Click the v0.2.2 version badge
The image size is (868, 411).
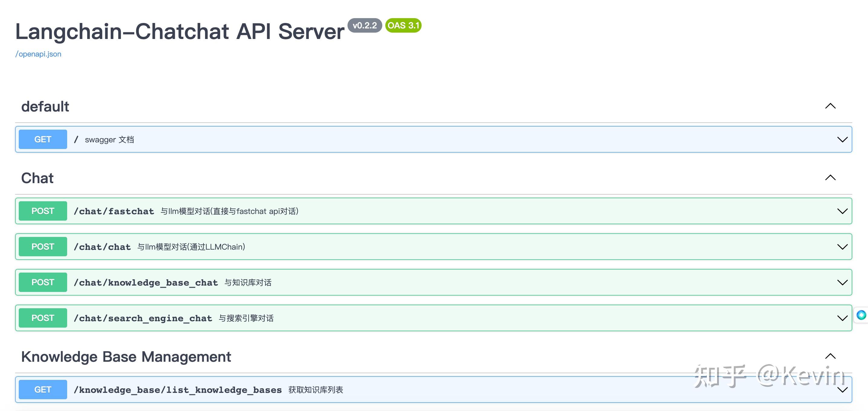364,26
